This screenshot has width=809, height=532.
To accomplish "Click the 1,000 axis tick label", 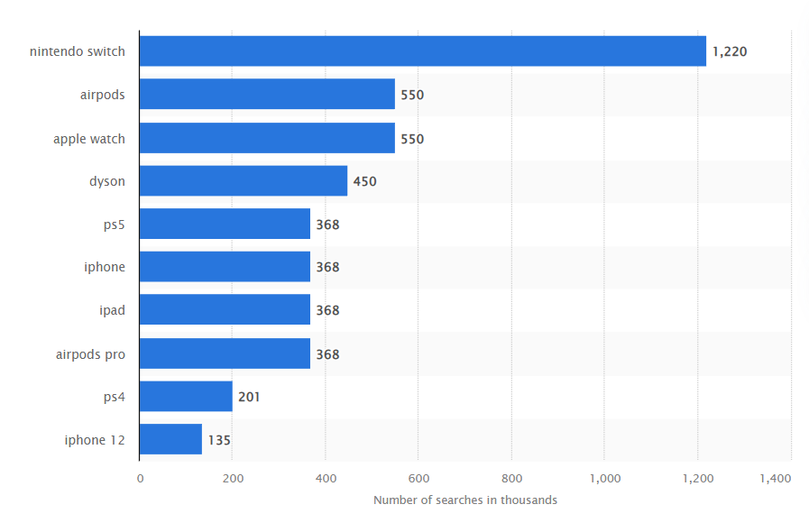I will [x=604, y=478].
